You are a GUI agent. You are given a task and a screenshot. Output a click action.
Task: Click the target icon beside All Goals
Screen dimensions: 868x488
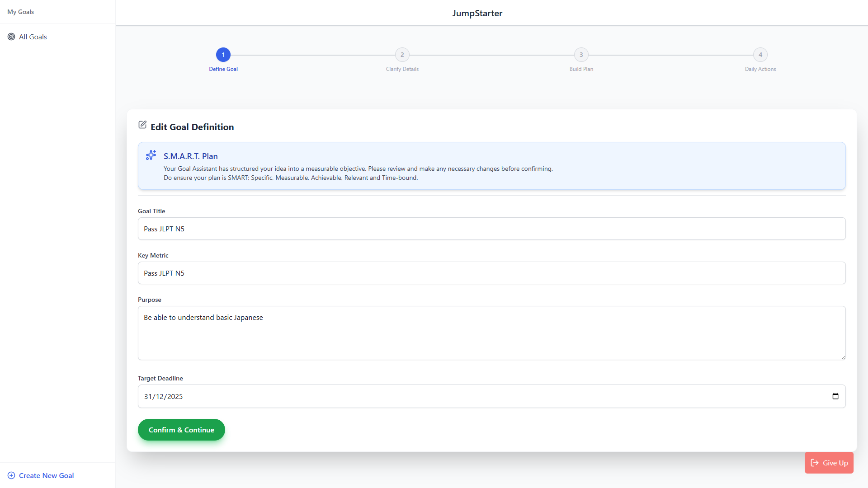coord(11,37)
